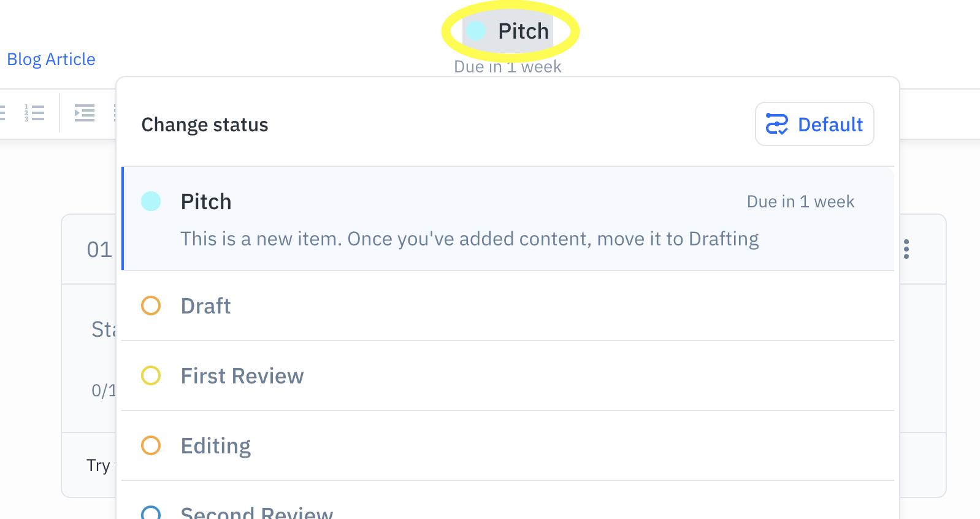Viewport: 980px width, 519px height.
Task: Click Due in 1 week in Pitch row
Action: click(x=800, y=202)
